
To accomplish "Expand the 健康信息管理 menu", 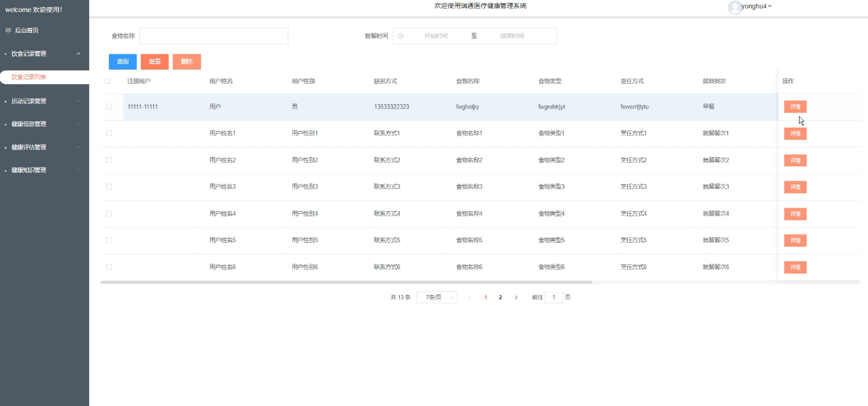I will coord(44,124).
